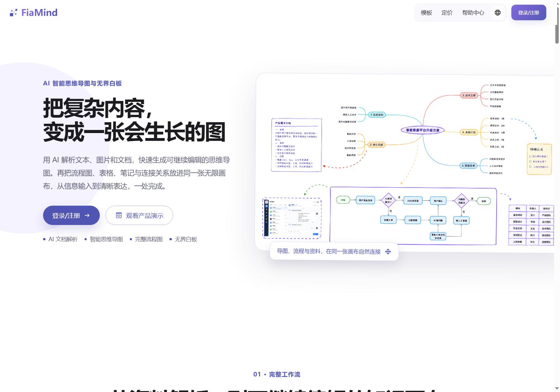Click the FiaMind logo icon
The height and width of the screenshot is (392, 560).
13,13
